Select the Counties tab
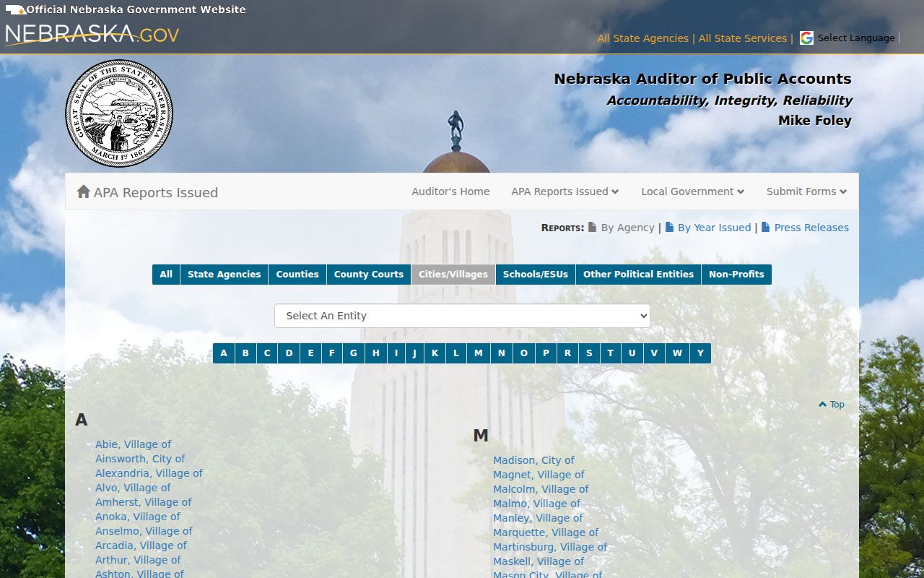Image resolution: width=924 pixels, height=578 pixels. pos(297,275)
